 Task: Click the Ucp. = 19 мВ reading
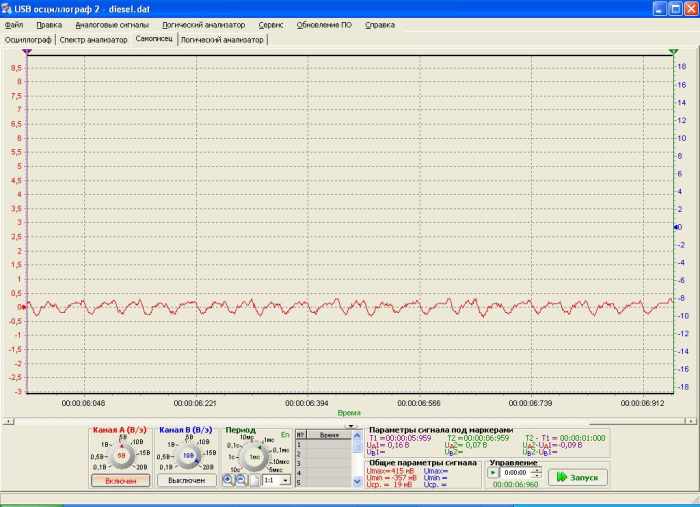pyautogui.click(x=390, y=485)
